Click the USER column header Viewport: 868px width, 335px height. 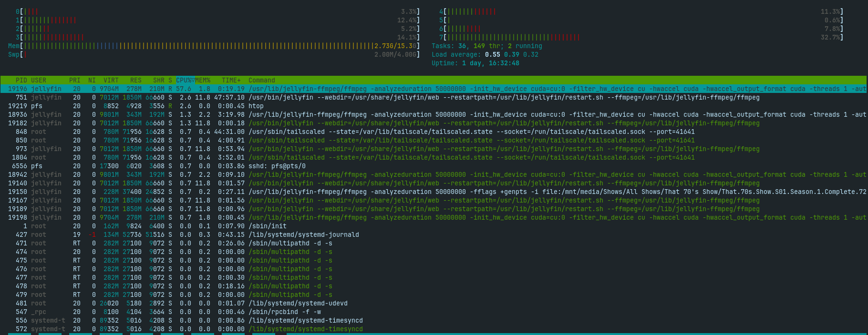coord(39,80)
